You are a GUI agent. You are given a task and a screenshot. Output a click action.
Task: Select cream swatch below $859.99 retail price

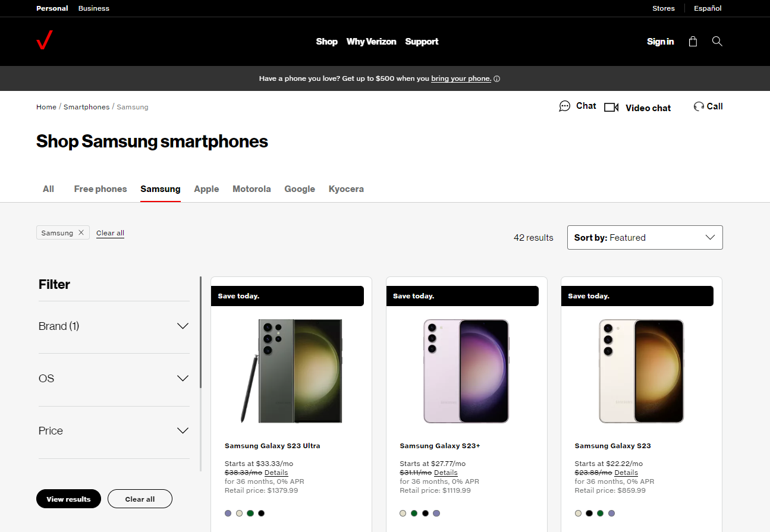click(x=579, y=513)
